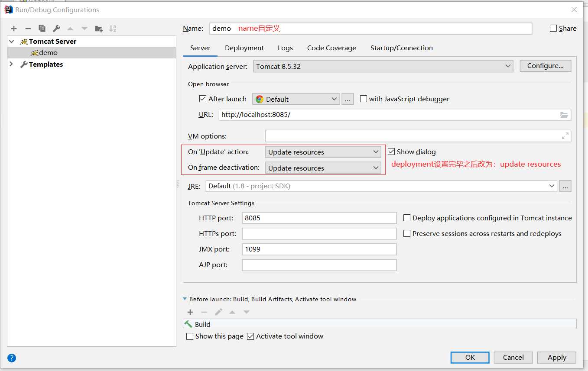Click the VM options input field
The image size is (588, 371).
pos(418,136)
